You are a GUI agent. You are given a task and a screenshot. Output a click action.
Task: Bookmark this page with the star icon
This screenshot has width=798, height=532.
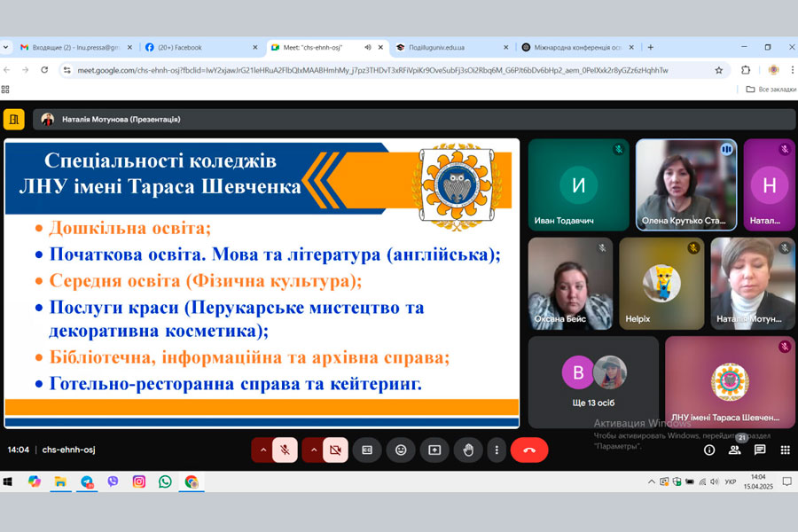click(x=719, y=70)
